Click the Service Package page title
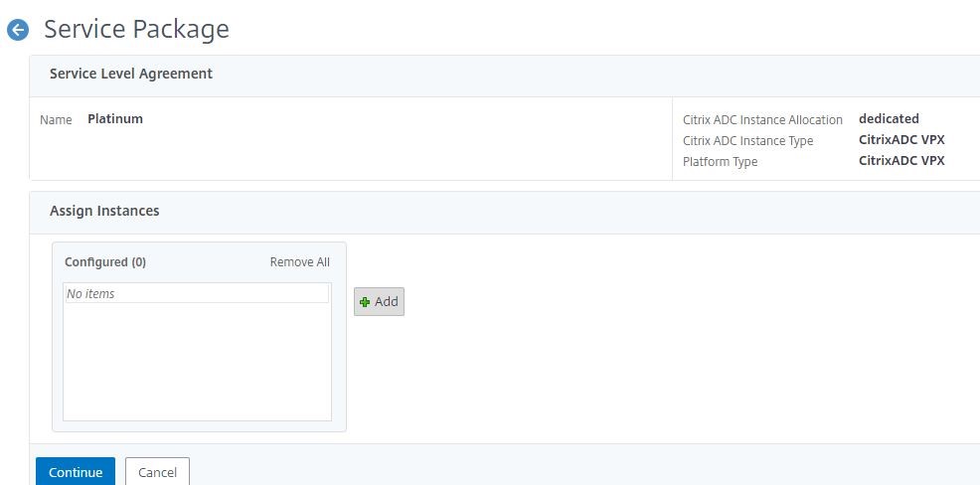 point(136,29)
